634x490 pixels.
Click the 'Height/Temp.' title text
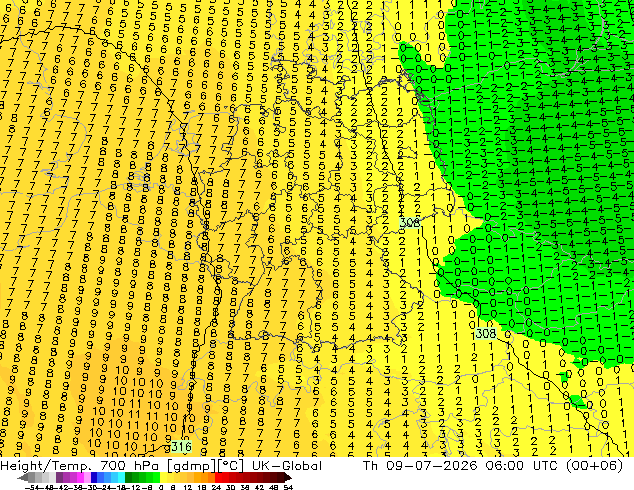click(47, 466)
